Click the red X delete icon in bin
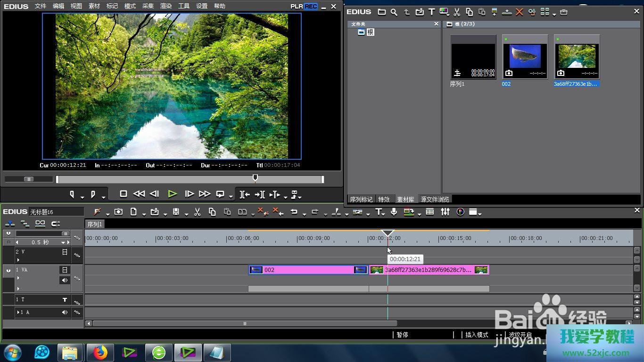This screenshot has height=362, width=644. pos(519,12)
